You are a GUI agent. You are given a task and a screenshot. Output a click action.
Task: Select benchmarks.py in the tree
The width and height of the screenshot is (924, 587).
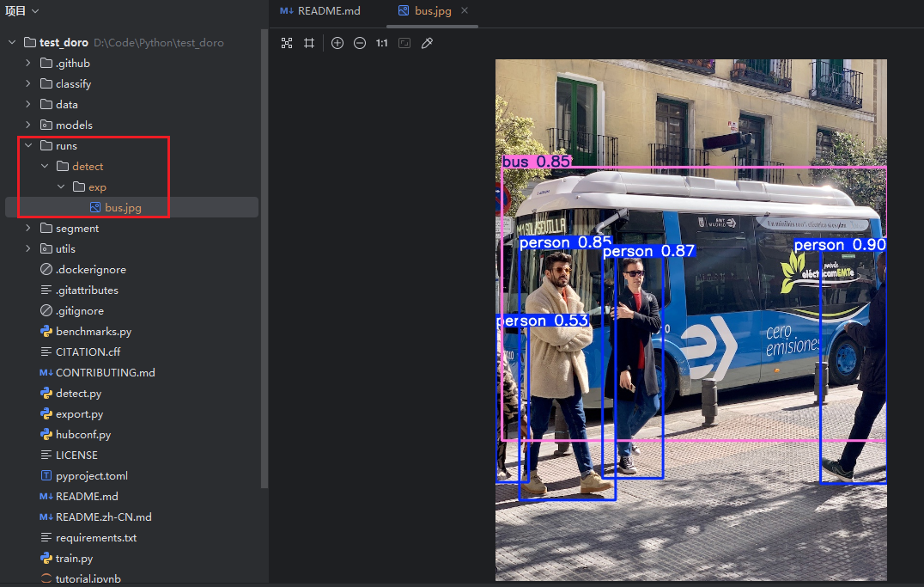click(x=131, y=332)
